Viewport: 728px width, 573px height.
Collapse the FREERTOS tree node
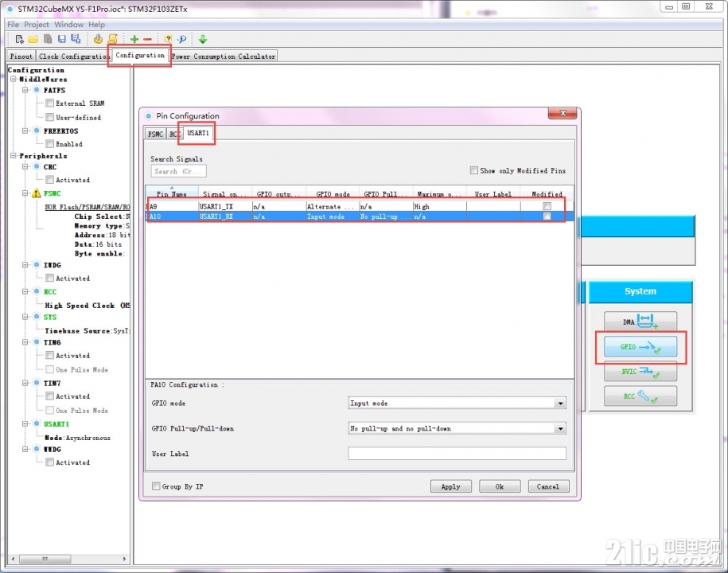(25, 131)
